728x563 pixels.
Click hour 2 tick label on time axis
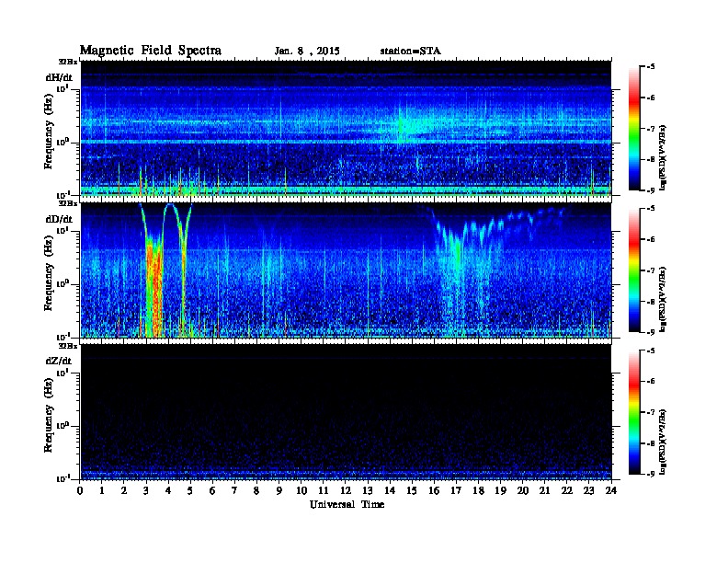pos(124,490)
